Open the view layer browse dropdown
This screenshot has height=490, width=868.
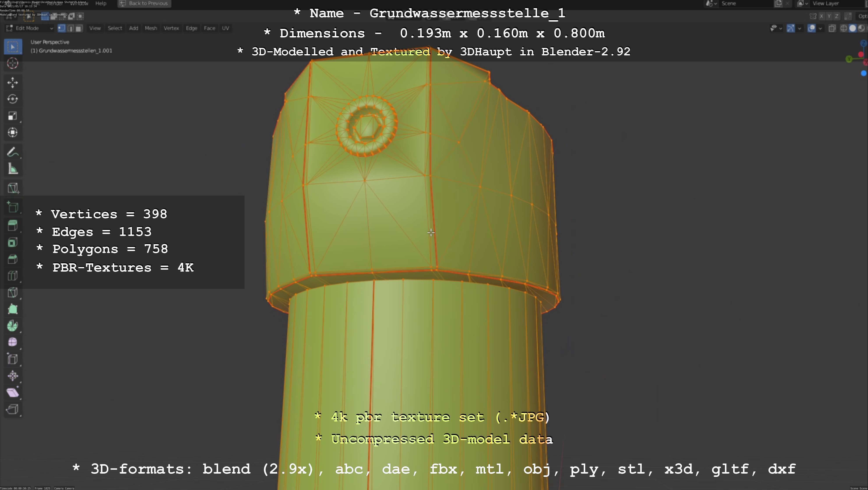point(802,3)
